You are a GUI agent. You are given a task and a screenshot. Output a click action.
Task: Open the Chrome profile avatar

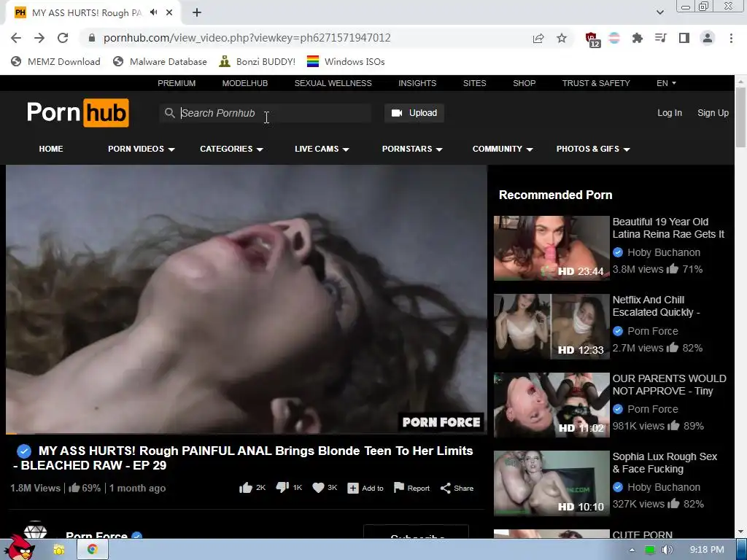(708, 38)
